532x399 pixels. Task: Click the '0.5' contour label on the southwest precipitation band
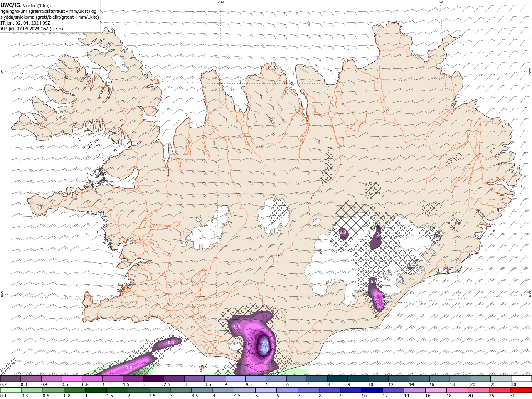point(171,343)
